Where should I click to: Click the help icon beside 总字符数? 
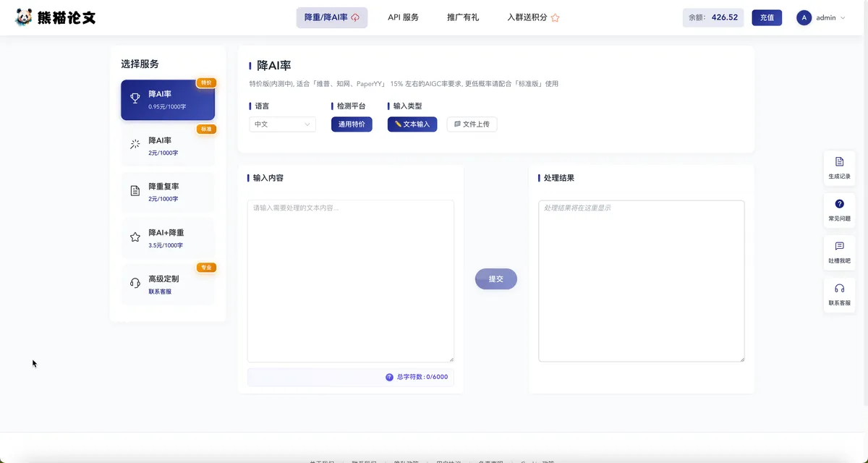(x=389, y=377)
